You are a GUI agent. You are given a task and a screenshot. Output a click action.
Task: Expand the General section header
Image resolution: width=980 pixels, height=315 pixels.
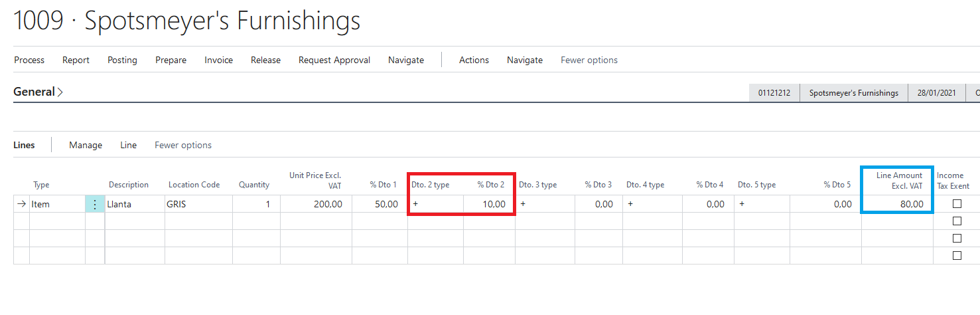point(38,92)
